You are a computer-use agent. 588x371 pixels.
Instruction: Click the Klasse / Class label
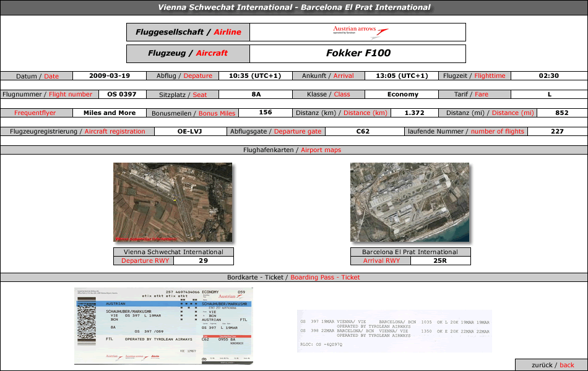(329, 95)
